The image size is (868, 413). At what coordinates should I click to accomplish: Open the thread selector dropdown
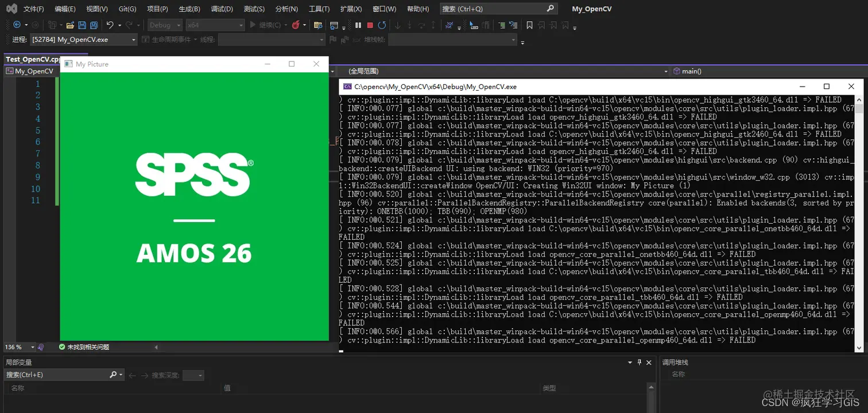[x=272, y=40]
